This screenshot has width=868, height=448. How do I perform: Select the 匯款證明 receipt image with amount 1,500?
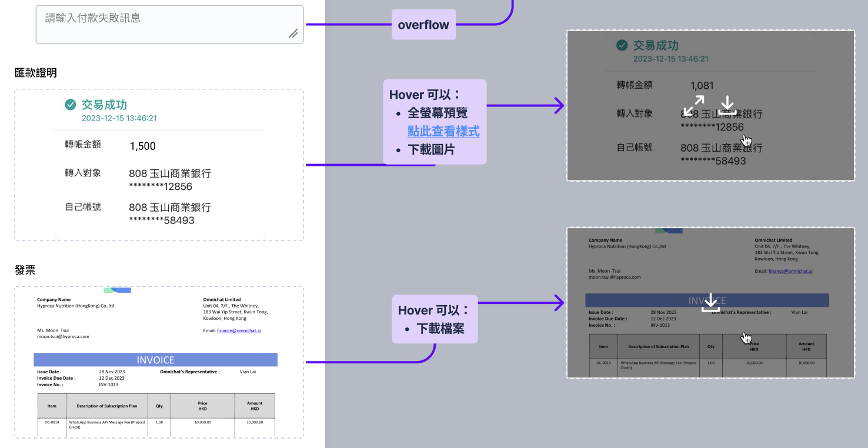(159, 165)
